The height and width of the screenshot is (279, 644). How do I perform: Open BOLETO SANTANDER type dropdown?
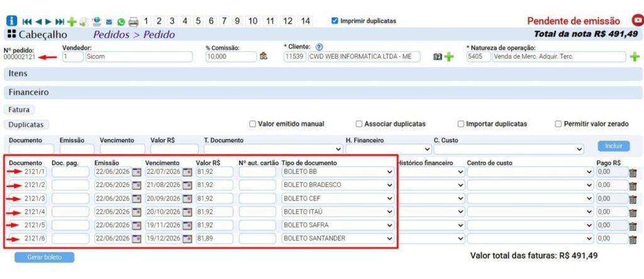click(338, 239)
